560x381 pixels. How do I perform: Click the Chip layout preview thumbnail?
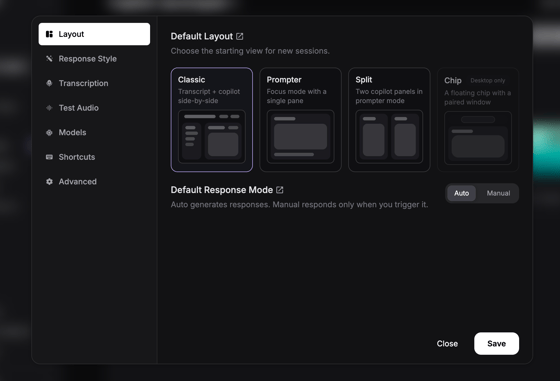(478, 138)
